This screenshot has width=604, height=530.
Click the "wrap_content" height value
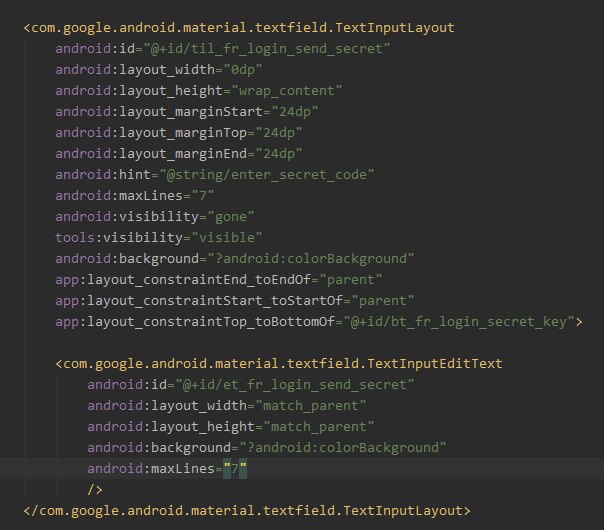tap(286, 91)
